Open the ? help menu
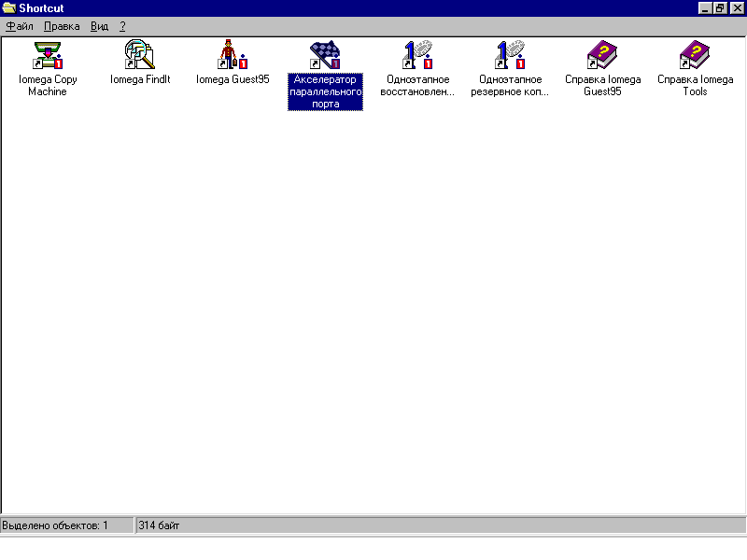Screen dimensions: 747x560 pos(122,26)
